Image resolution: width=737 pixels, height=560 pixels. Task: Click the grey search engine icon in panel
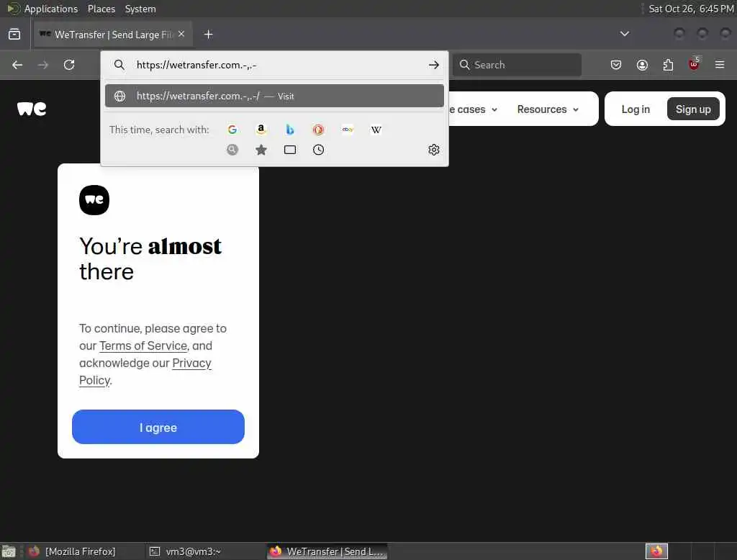[232, 150]
